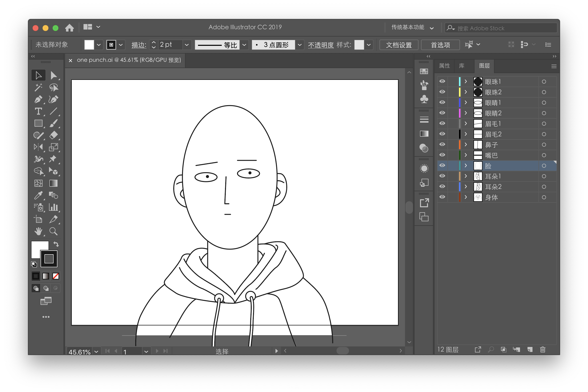Hide the 眼珠1 layer

[x=442, y=81]
